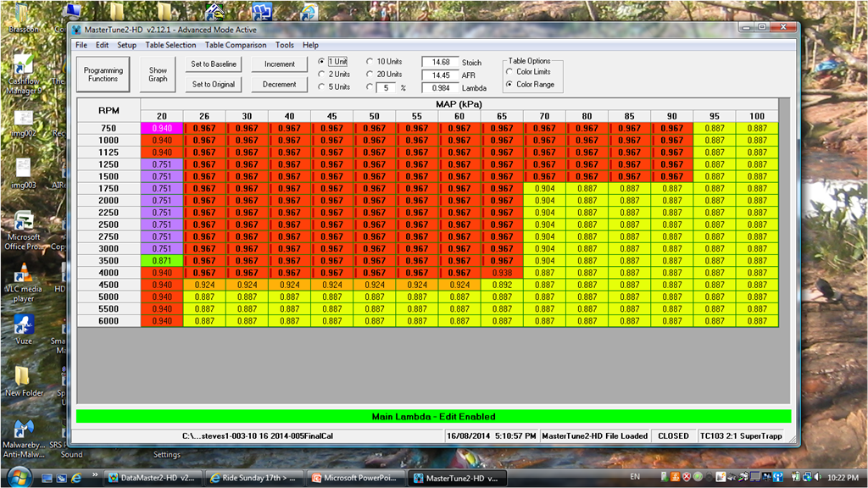This screenshot has height=488, width=868.
Task: Choose Color Range table option
Action: point(509,85)
